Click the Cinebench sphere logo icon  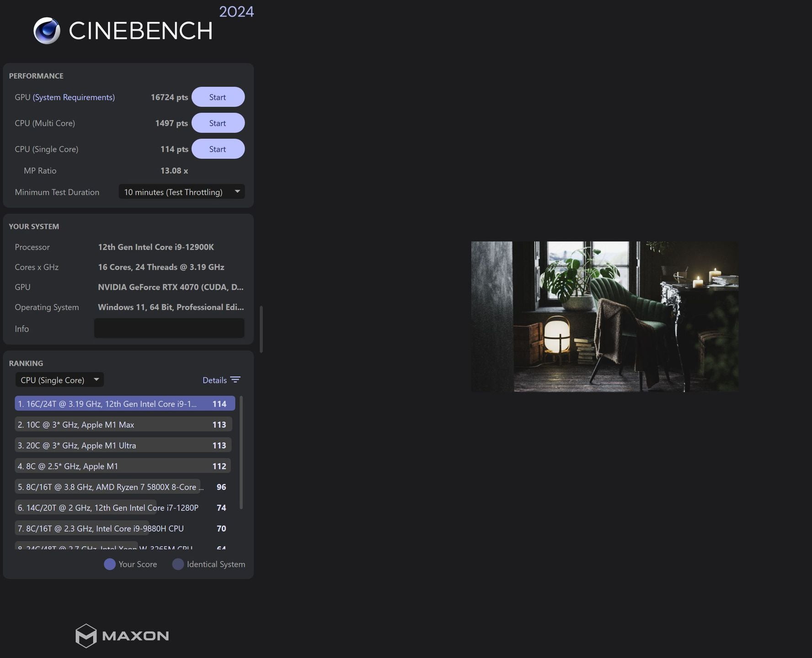click(47, 31)
